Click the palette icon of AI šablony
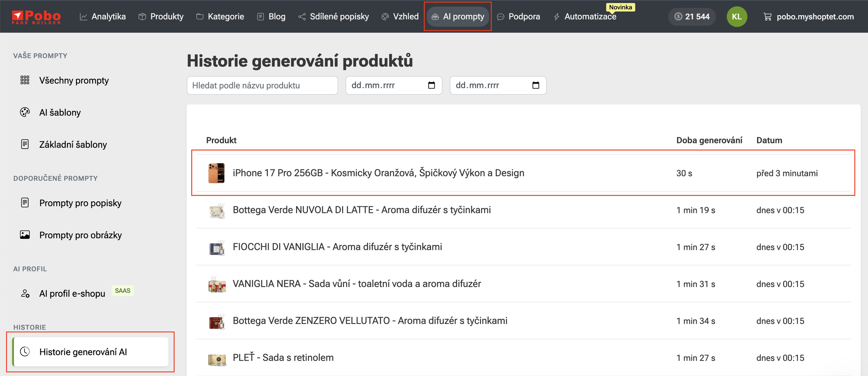The width and height of the screenshot is (868, 376). coord(25,112)
